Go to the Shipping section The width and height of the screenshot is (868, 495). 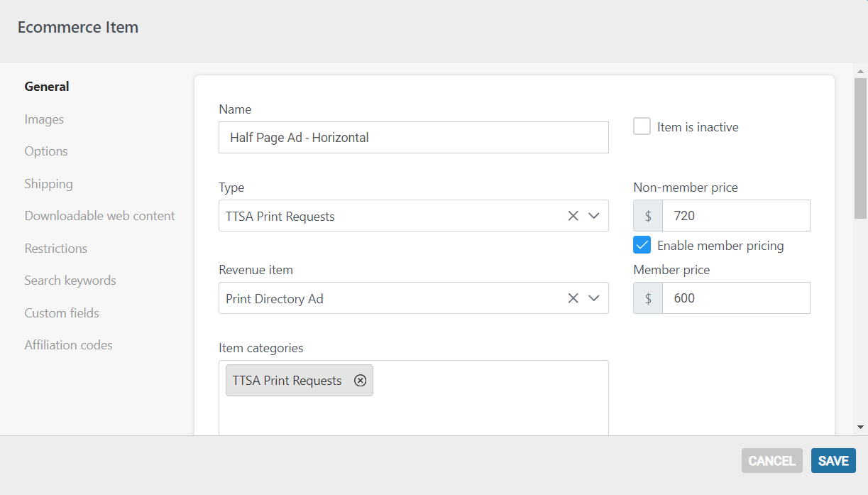tap(48, 184)
